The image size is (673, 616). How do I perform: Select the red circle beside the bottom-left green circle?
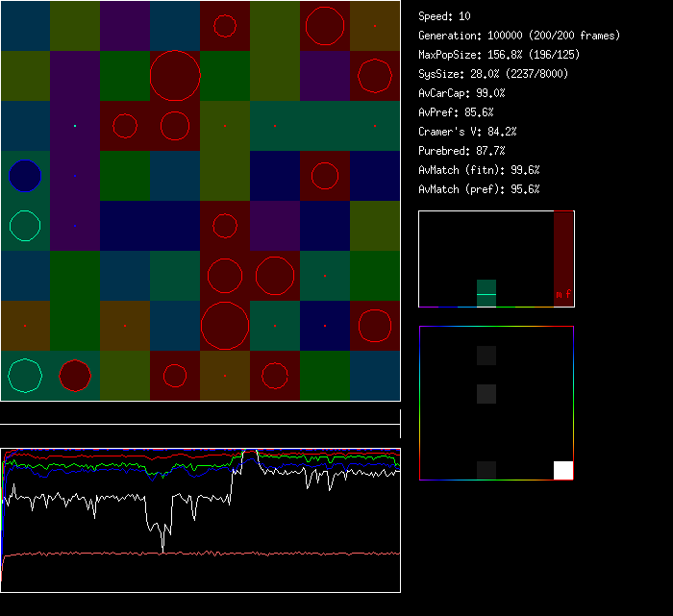pyautogui.click(x=75, y=375)
